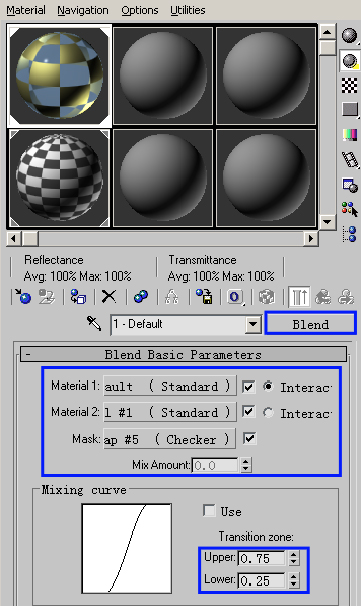Viewport: 361px width, 606px height.
Task: Uncheck the Material 2 checkbox
Action: point(249,412)
